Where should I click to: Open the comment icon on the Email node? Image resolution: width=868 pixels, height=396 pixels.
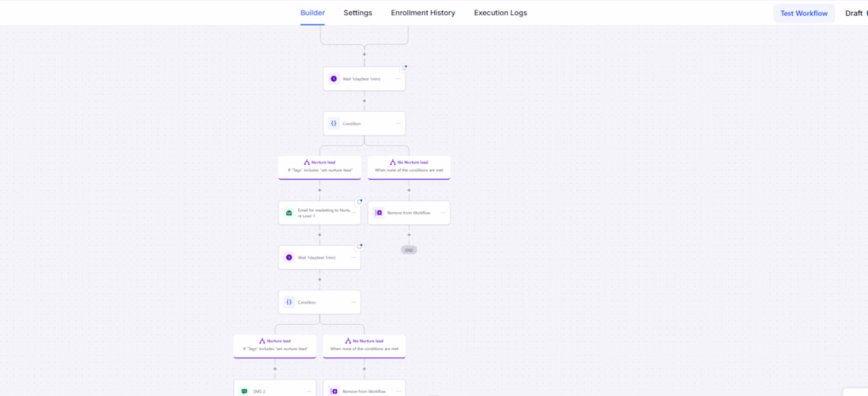tap(360, 202)
